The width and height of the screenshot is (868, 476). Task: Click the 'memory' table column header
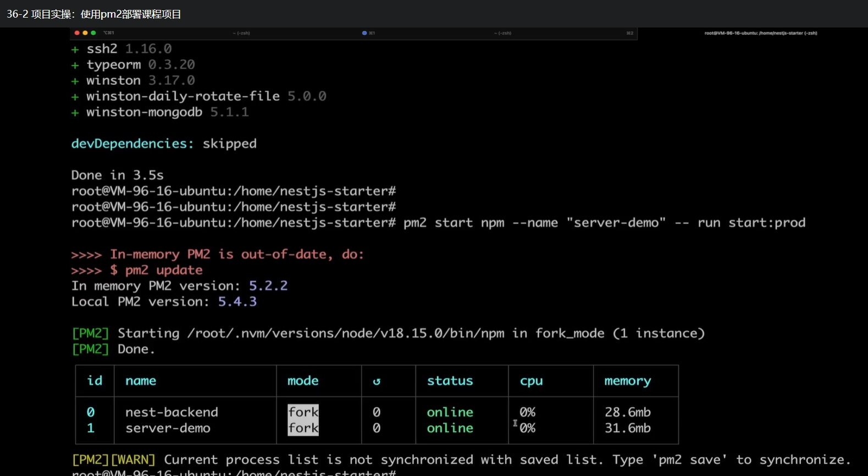tap(628, 381)
